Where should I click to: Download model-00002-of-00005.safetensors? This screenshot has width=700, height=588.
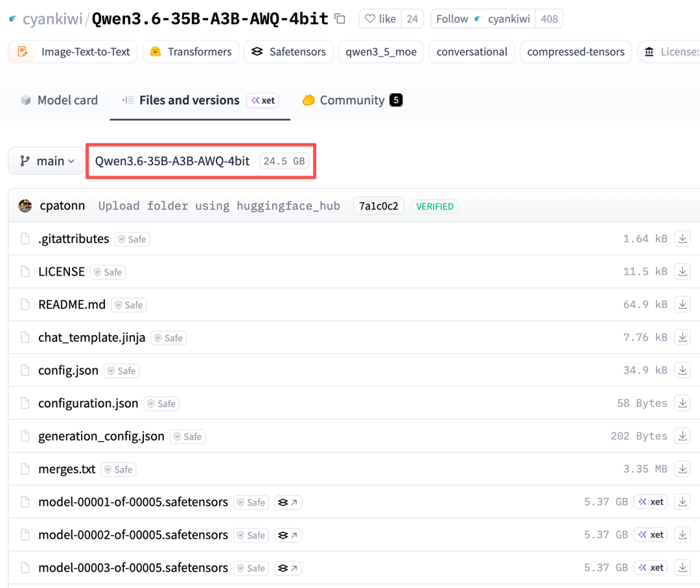[682, 534]
